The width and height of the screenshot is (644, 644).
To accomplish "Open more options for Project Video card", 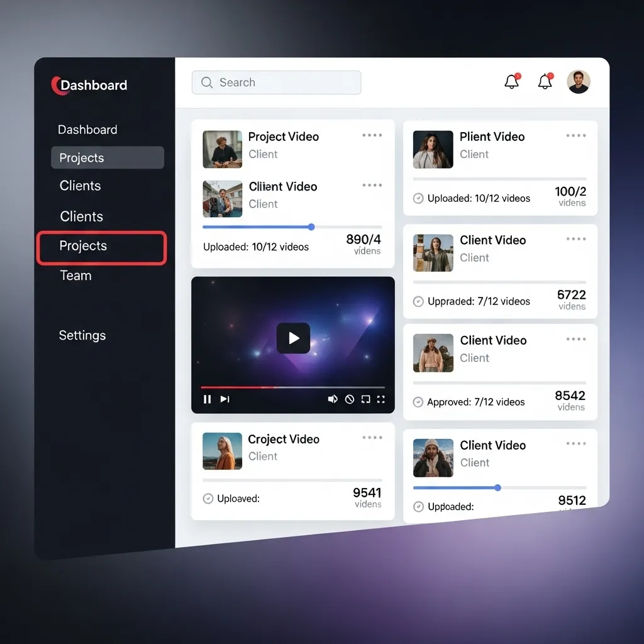I will click(372, 135).
